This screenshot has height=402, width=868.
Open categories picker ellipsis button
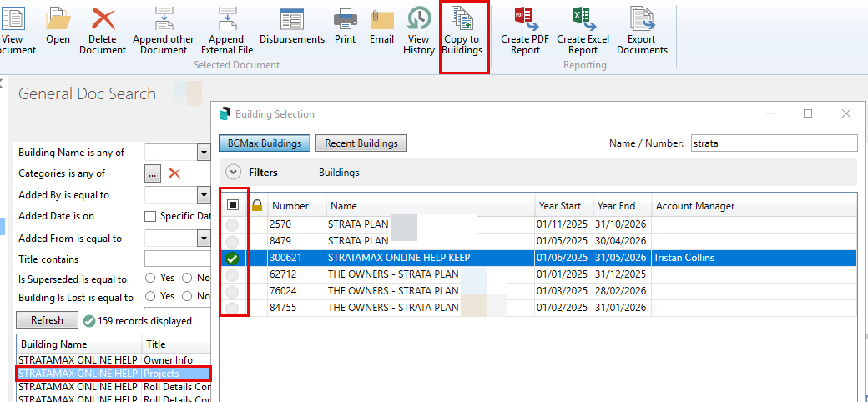153,173
